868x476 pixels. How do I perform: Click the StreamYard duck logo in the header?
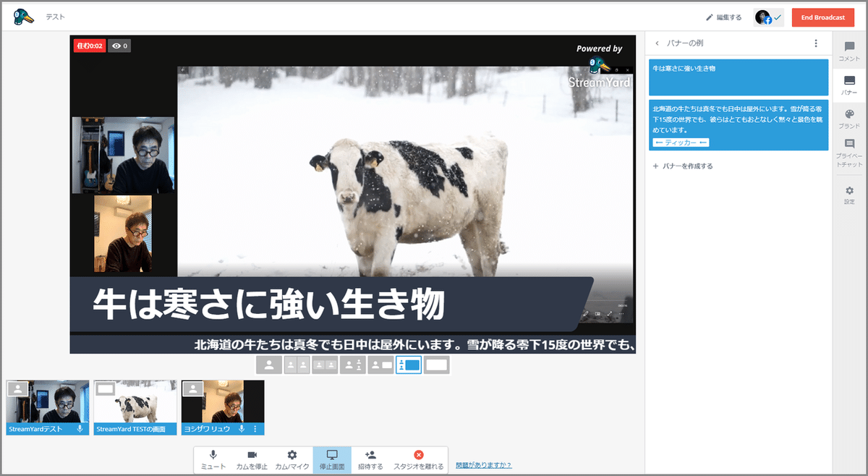[23, 17]
